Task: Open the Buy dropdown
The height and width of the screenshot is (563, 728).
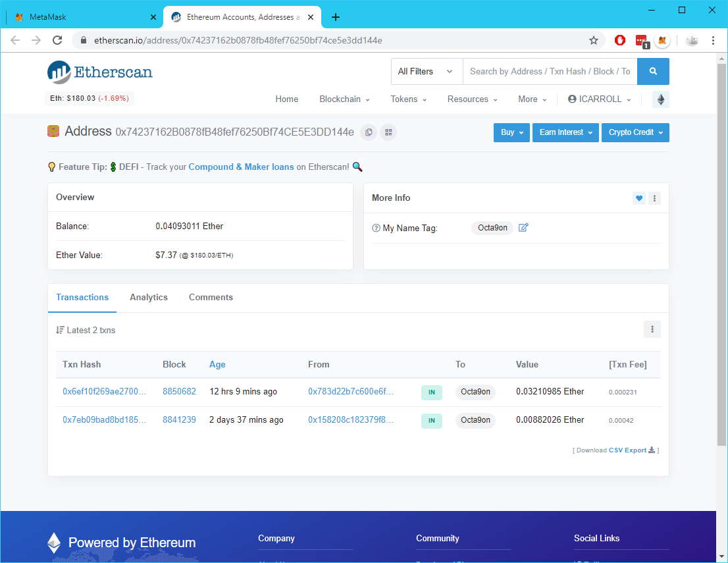Action: point(511,132)
